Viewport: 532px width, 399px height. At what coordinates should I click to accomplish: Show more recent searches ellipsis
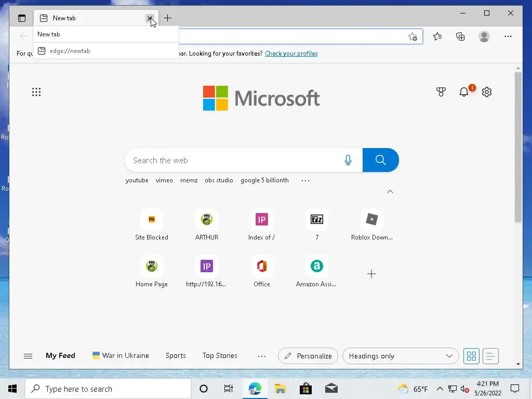(305, 180)
